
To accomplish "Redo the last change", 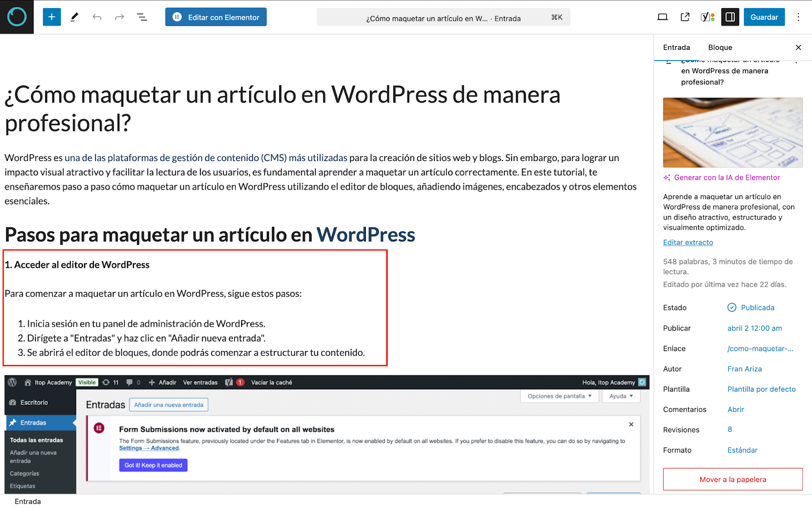I will [119, 17].
